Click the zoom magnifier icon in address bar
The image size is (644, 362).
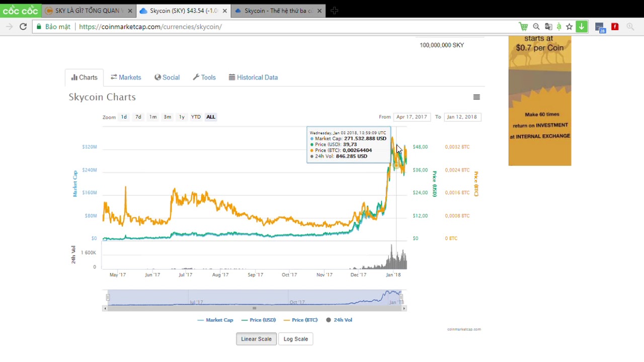pos(536,27)
